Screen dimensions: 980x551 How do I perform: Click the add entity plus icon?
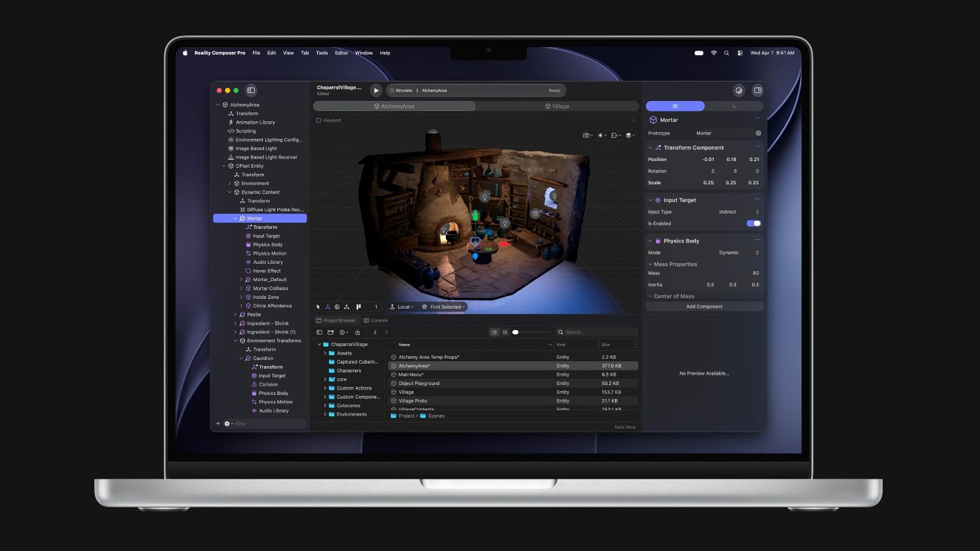218,424
